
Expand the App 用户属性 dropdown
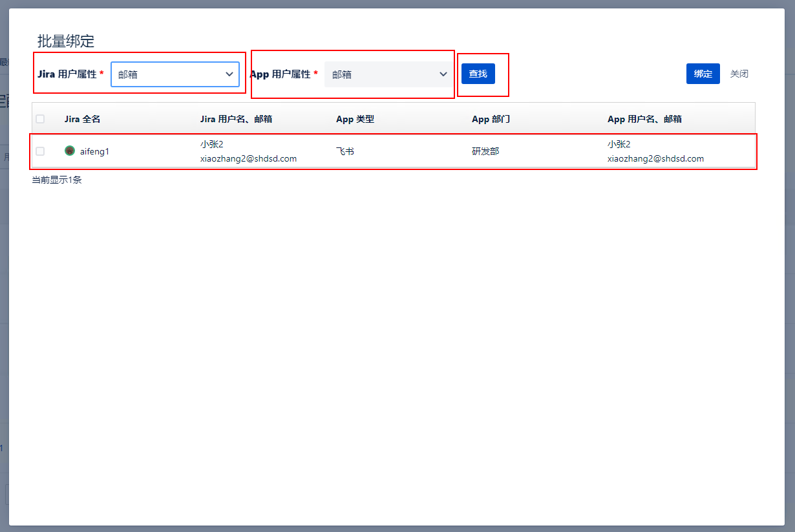click(x=388, y=74)
